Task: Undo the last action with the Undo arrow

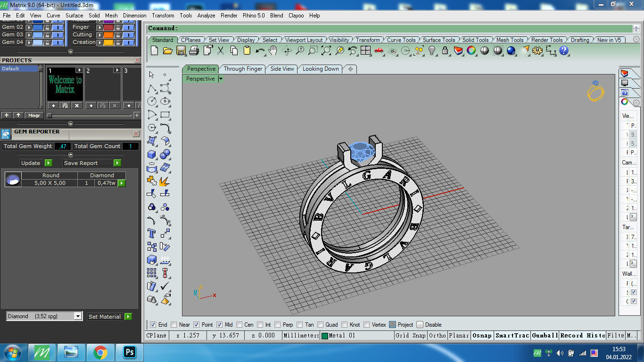Action: click(260, 50)
